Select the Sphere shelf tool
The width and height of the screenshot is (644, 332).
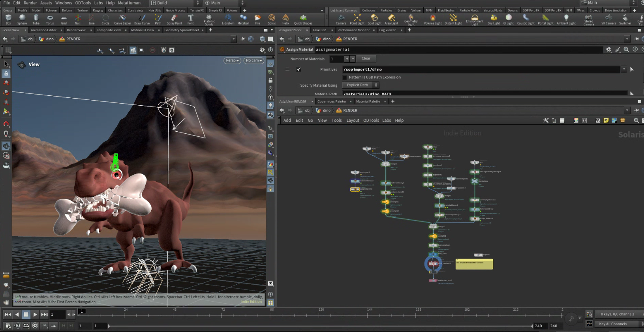[22, 19]
